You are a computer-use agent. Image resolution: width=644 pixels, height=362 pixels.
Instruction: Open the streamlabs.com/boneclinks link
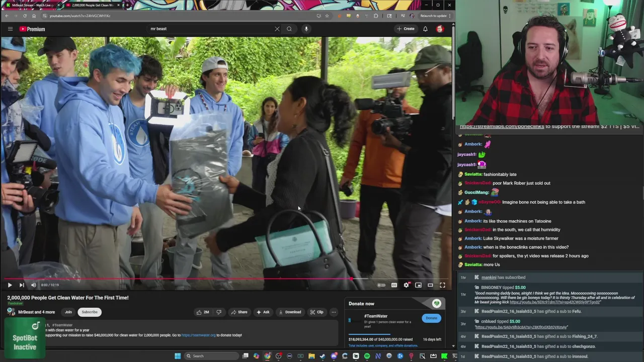[502, 126]
